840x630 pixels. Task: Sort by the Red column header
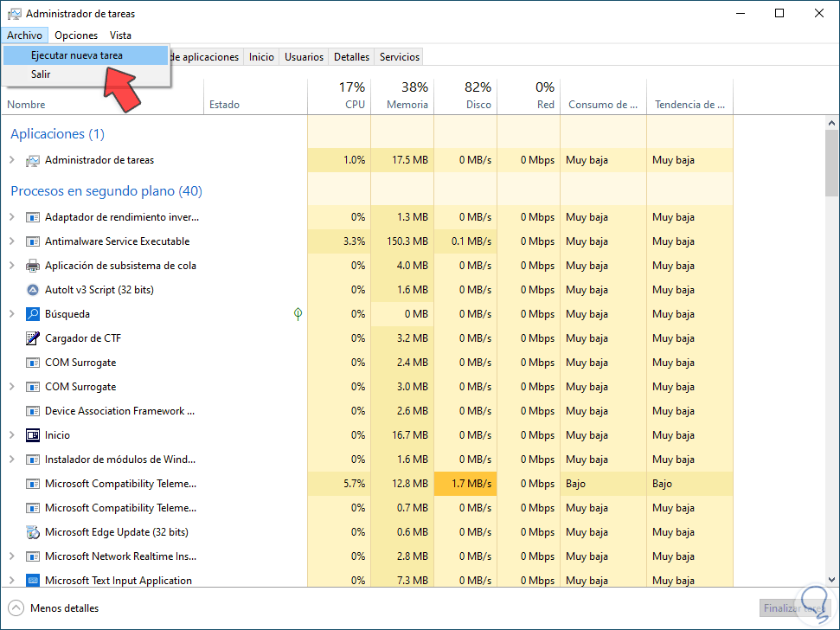pyautogui.click(x=529, y=96)
